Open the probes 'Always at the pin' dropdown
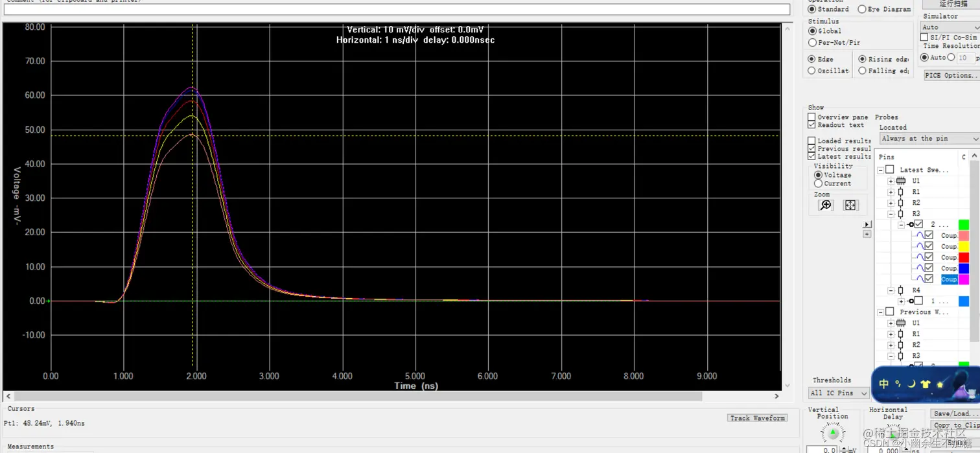 (x=929, y=139)
